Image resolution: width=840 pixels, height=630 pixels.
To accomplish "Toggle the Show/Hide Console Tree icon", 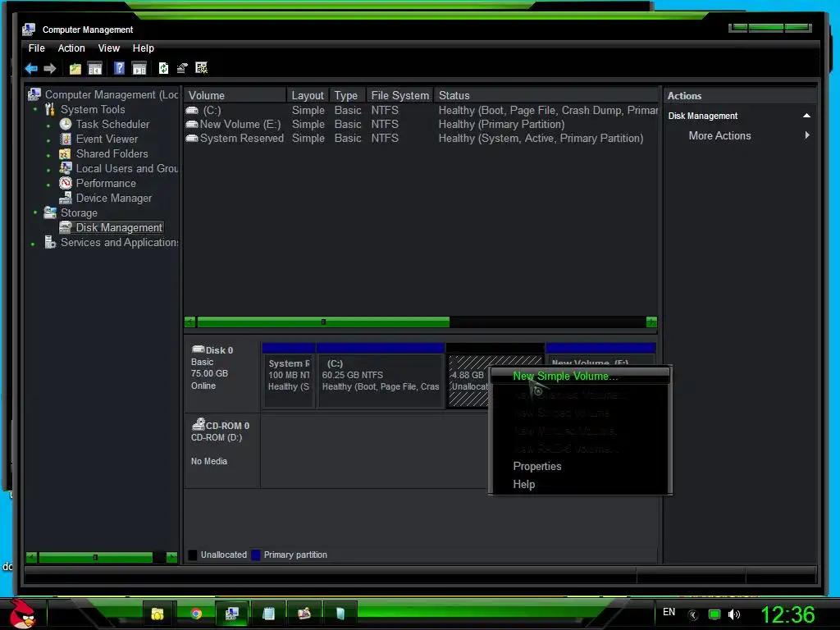I will pos(95,69).
